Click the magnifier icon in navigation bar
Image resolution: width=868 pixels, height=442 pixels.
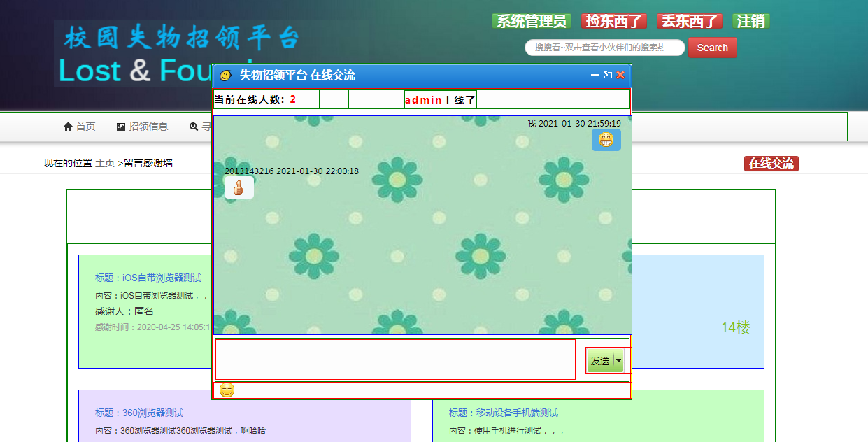tap(194, 127)
